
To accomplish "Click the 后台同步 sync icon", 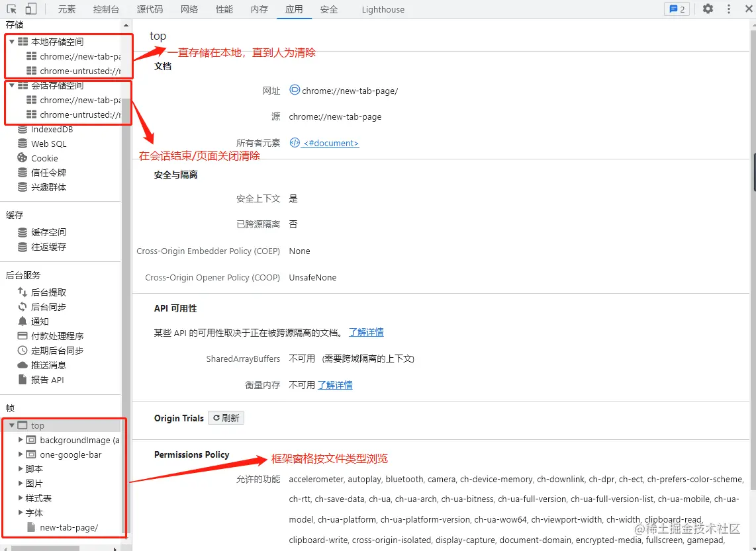I will 23,306.
